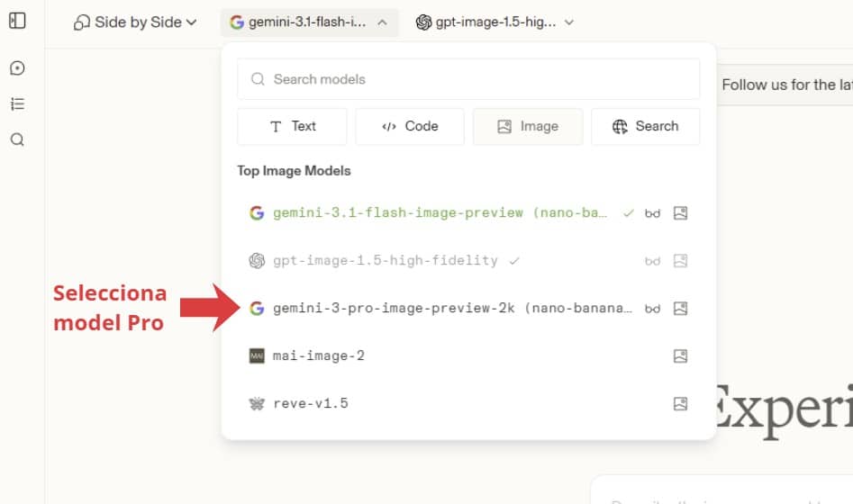Collapse the gemini-3.1-flash model selector
Screen dimensions: 853x504
pyautogui.click(x=309, y=22)
